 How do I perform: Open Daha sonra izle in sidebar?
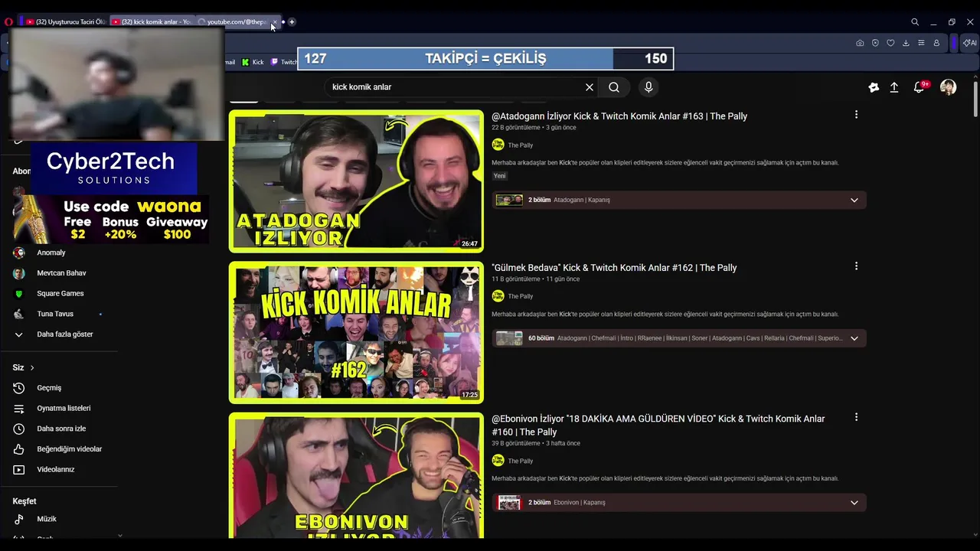61,429
